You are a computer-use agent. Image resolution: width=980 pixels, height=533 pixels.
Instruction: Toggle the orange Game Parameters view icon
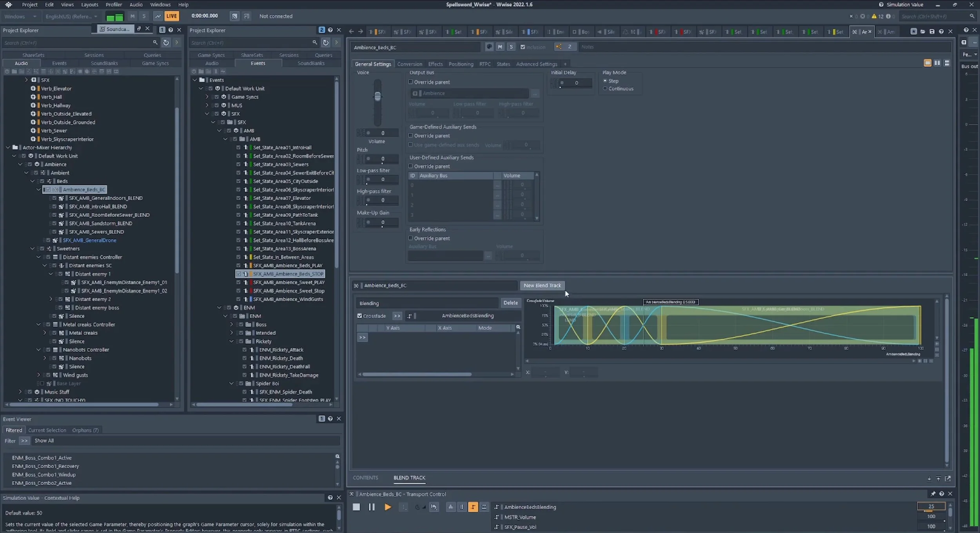473,507
